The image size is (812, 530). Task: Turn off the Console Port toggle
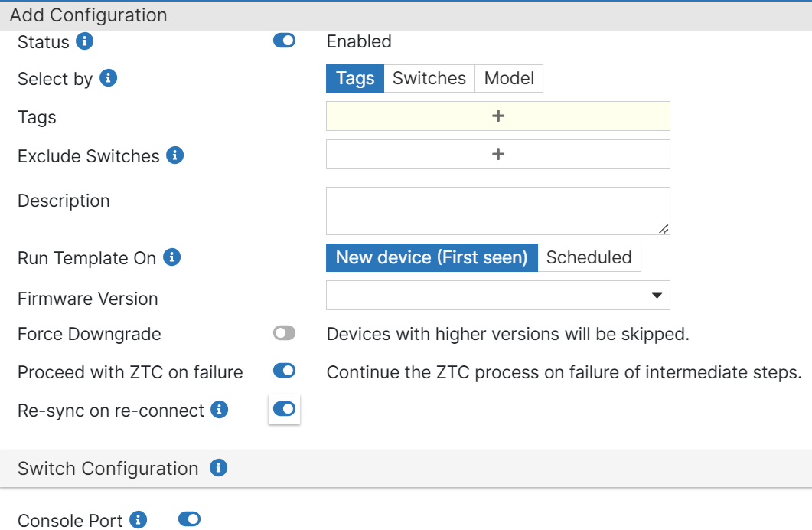(x=188, y=519)
